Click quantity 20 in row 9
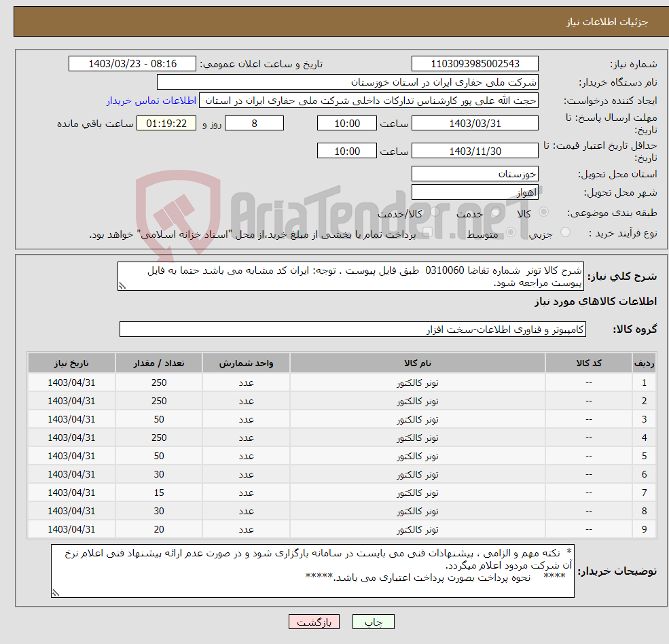The width and height of the screenshot is (669, 644). (x=159, y=530)
